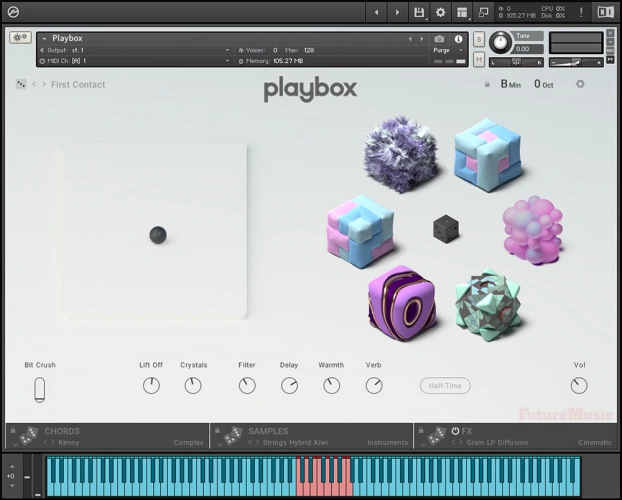Expand the FX section chevron

click(x=423, y=445)
